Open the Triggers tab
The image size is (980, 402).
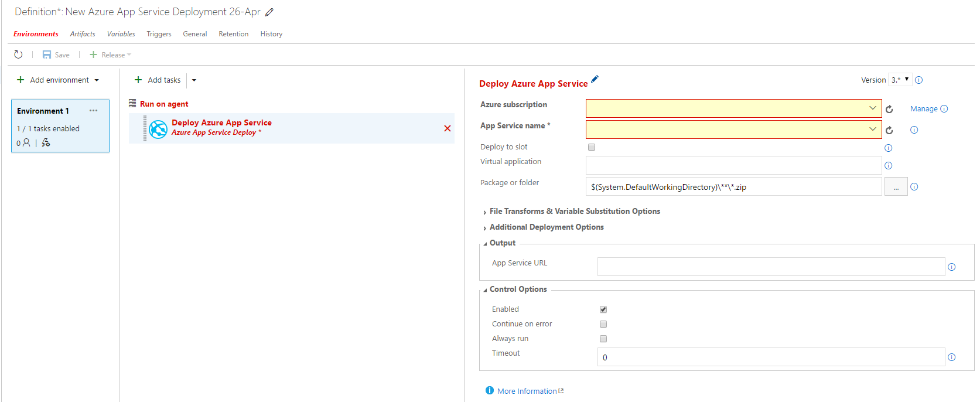point(159,34)
